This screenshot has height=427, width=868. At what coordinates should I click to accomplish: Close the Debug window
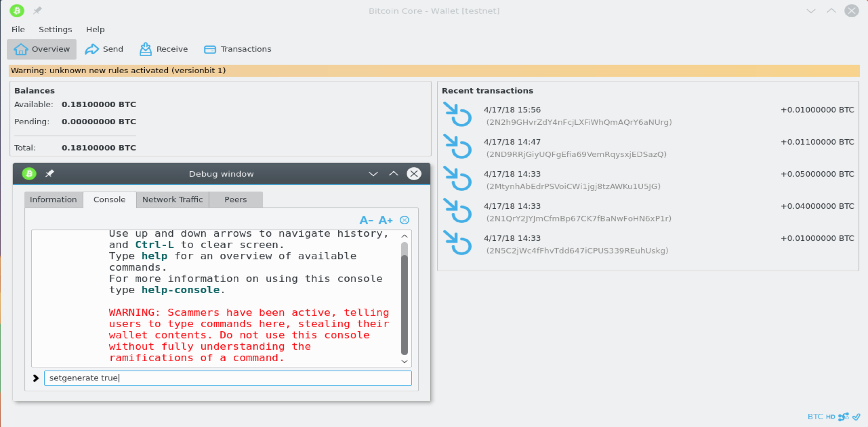pos(414,174)
